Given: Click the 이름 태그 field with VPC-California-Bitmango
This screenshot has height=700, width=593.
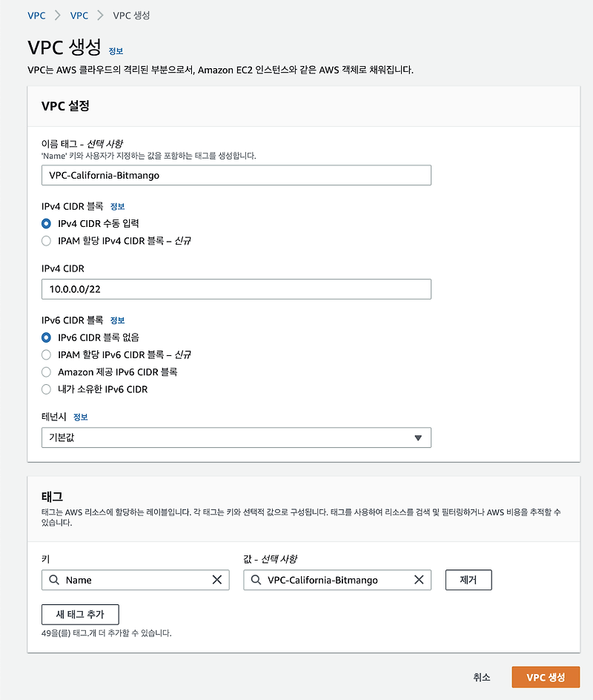Looking at the screenshot, I should pos(236,175).
